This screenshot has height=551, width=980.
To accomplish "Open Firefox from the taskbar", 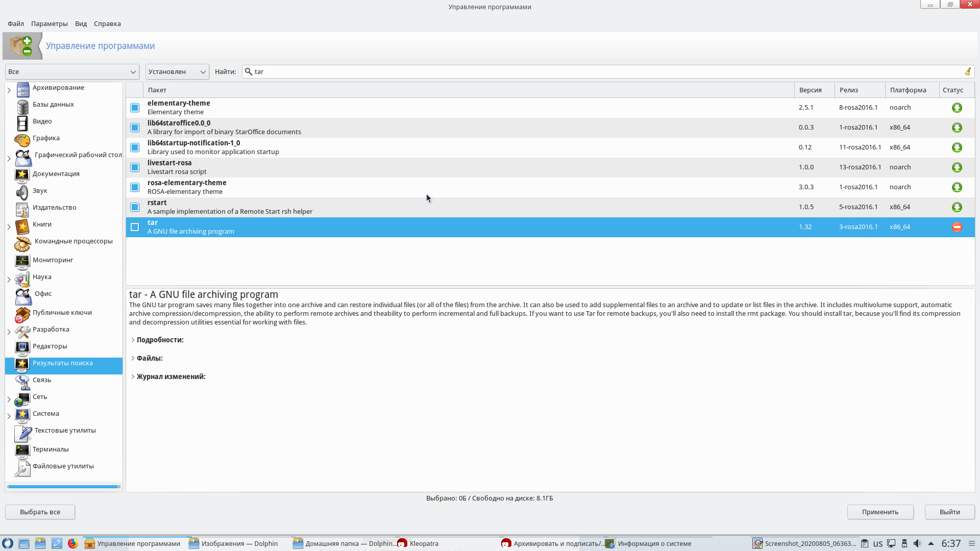I will coord(73,543).
